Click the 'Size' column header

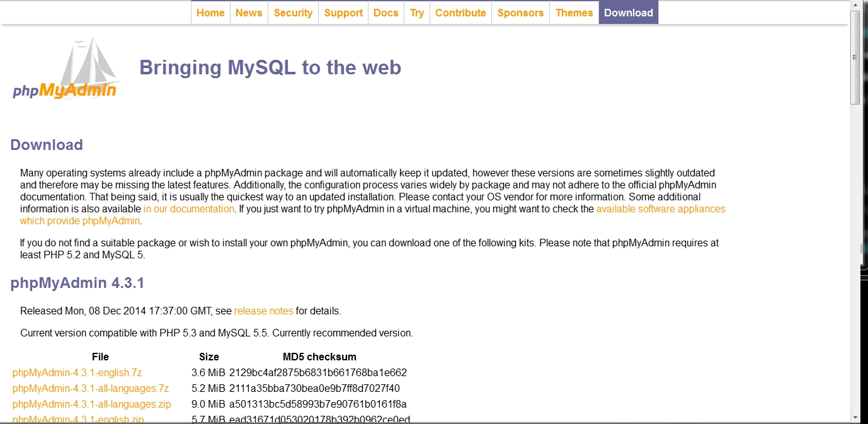click(x=209, y=357)
